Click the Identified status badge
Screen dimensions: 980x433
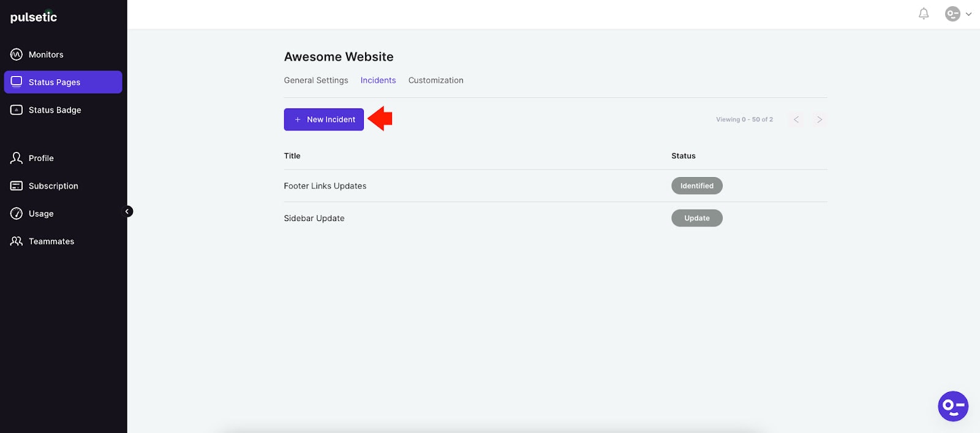(x=697, y=186)
